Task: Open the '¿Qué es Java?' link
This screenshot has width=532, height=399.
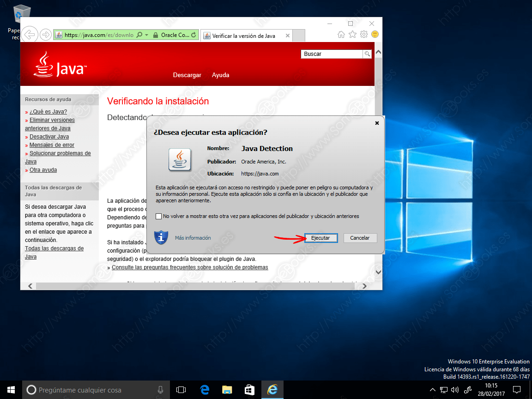Action: click(48, 112)
